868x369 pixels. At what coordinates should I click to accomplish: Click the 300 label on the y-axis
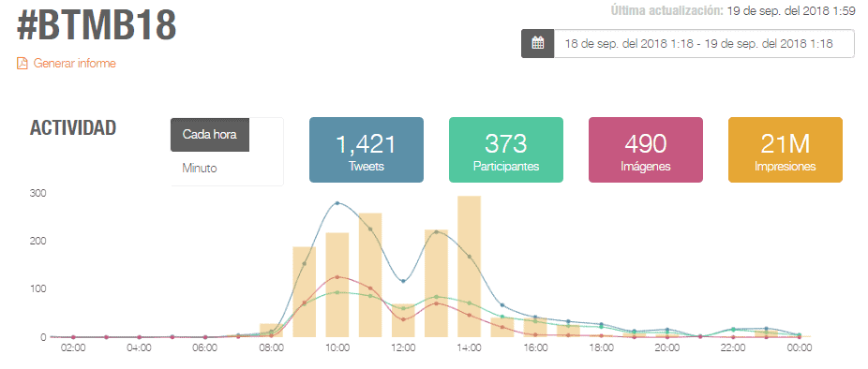[38, 193]
